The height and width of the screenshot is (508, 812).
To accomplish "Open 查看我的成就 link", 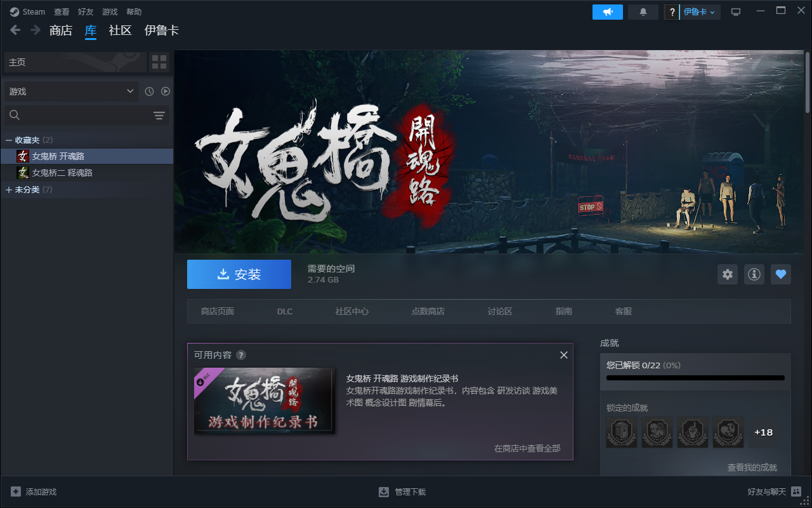I will coord(752,467).
